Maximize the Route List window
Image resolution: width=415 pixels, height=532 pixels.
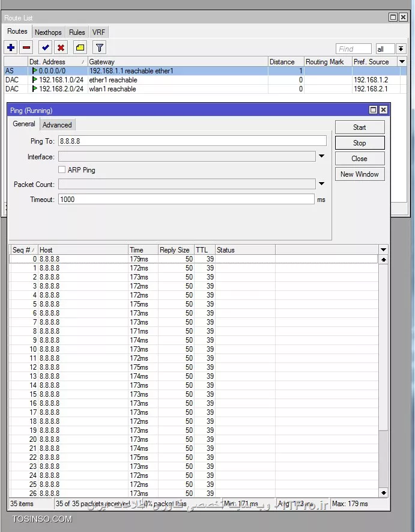click(393, 17)
